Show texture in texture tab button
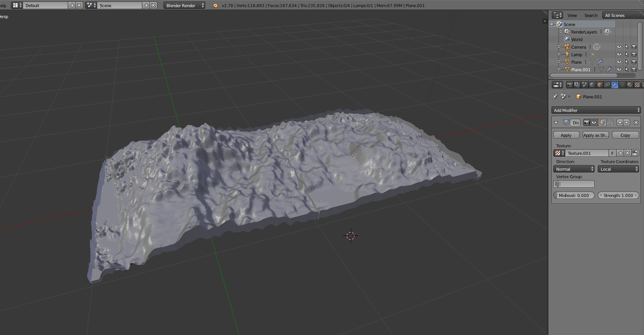The height and width of the screenshot is (335, 644). click(635, 153)
